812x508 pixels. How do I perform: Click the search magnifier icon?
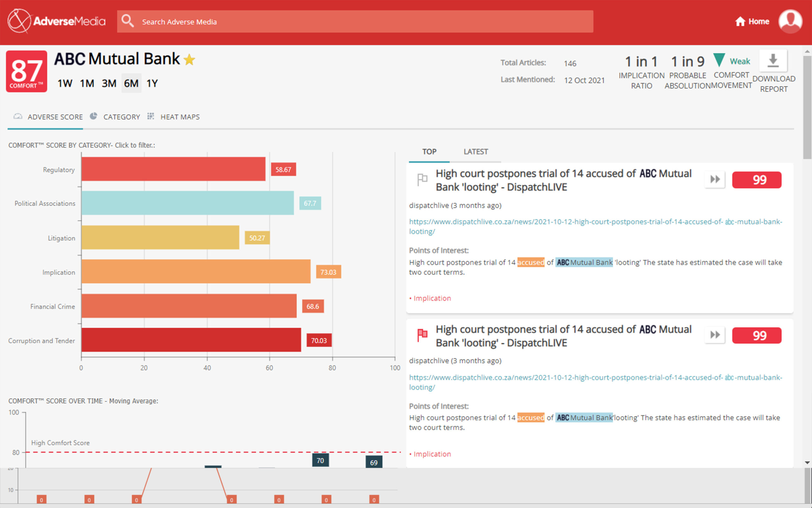[128, 21]
